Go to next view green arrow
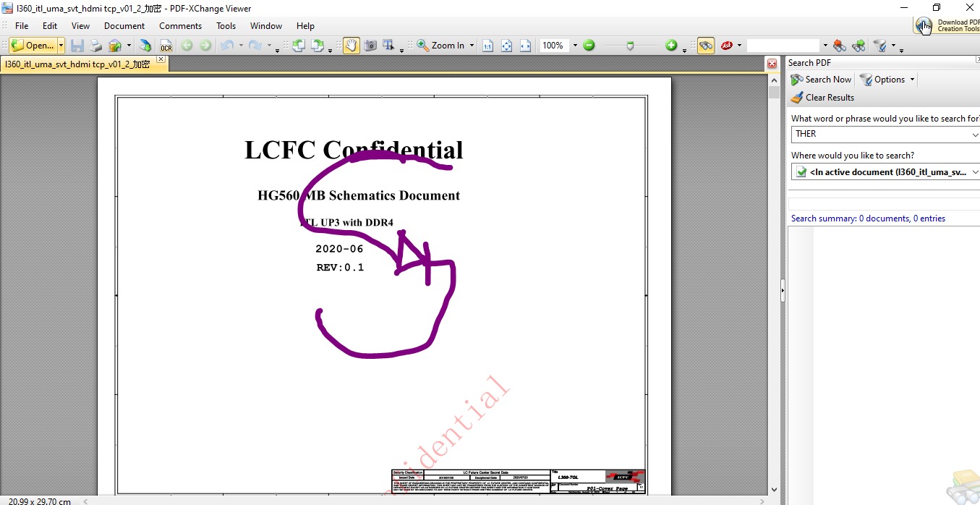Image resolution: width=980 pixels, height=505 pixels. pyautogui.click(x=206, y=46)
